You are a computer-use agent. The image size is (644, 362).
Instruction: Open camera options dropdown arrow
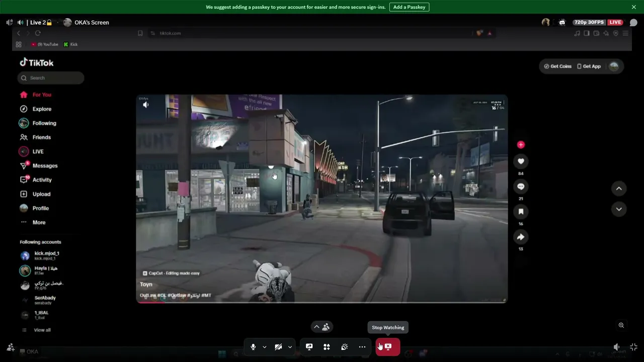290,347
